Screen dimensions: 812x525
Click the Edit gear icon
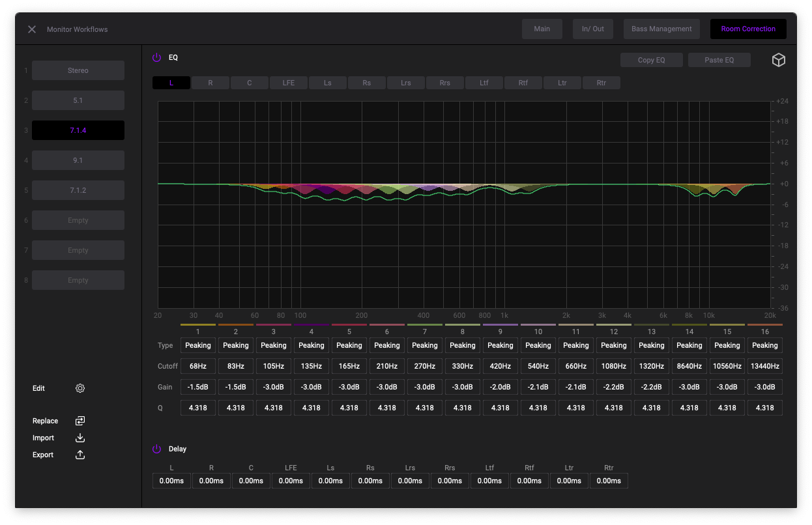point(80,388)
